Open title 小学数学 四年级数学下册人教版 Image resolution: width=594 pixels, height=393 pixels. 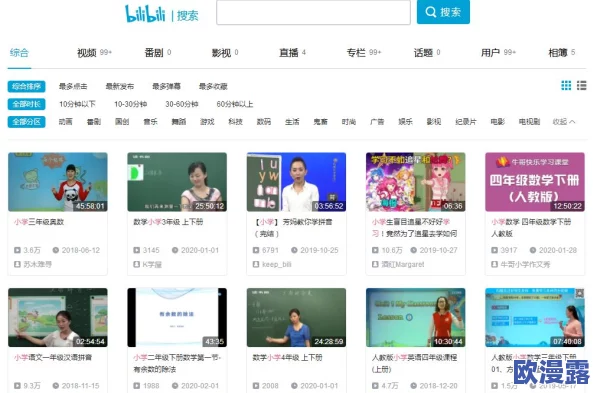coord(531,228)
